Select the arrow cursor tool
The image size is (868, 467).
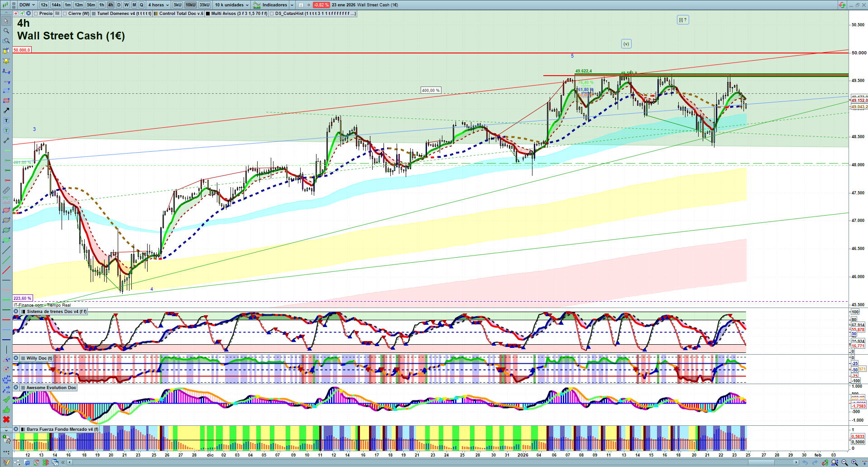pyautogui.click(x=6, y=21)
